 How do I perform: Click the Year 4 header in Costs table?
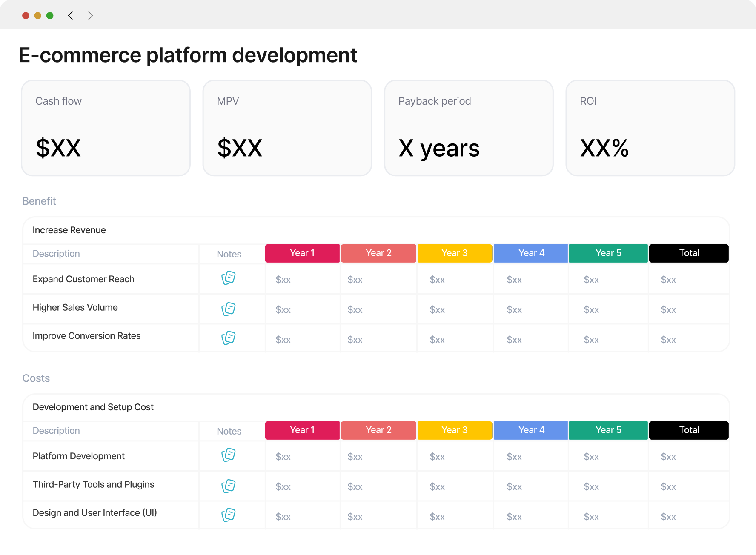(x=531, y=430)
